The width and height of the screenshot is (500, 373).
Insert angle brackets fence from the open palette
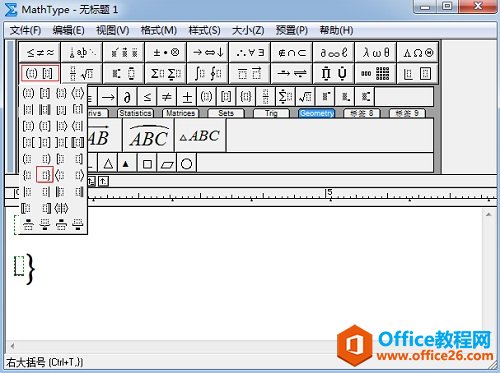pos(78,94)
